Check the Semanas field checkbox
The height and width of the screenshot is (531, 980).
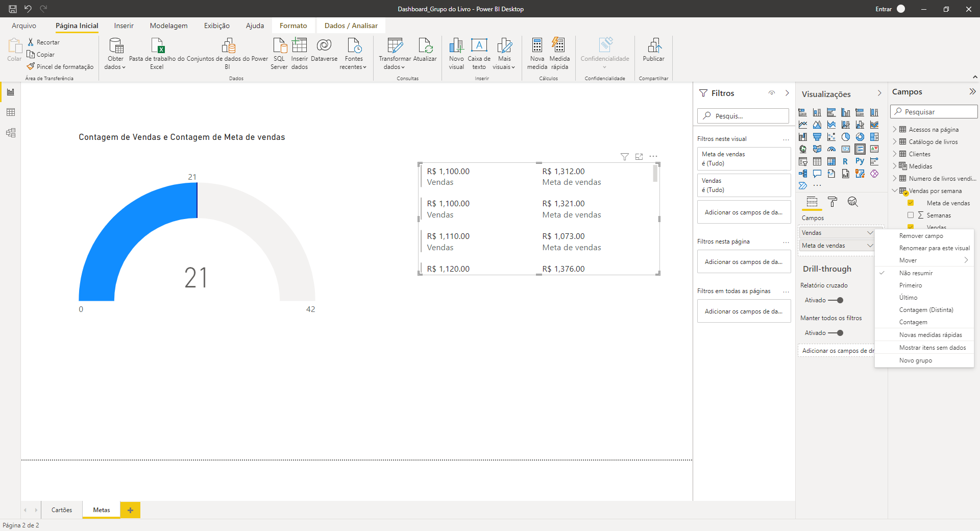click(x=911, y=215)
